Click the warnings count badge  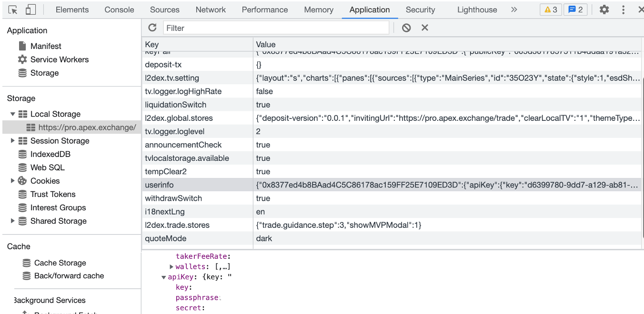click(x=551, y=10)
